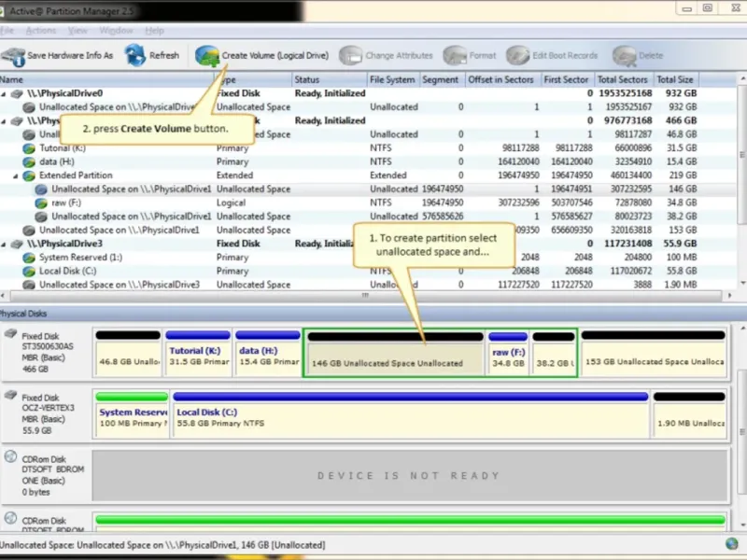Image resolution: width=747 pixels, height=560 pixels.
Task: Click the "Logical" type cell of raw (F:)
Action: tap(231, 203)
